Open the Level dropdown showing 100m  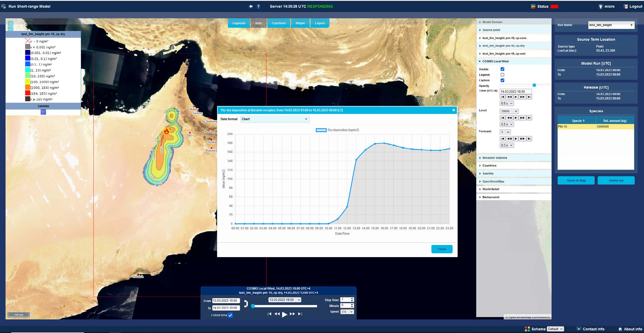[508, 111]
